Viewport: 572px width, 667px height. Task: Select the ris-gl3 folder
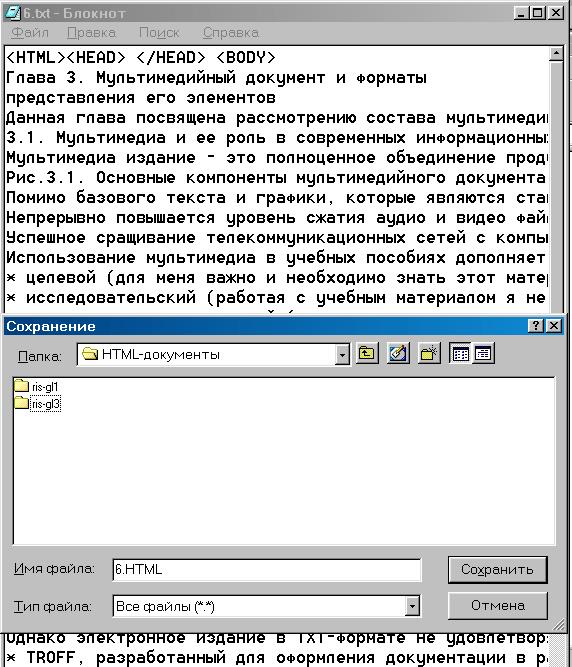pyautogui.click(x=37, y=403)
